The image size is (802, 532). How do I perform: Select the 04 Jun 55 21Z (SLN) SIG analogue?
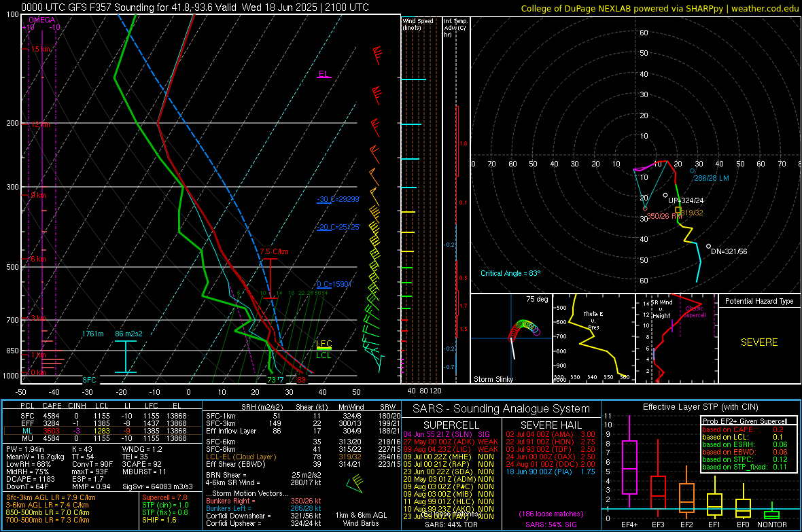point(447,434)
